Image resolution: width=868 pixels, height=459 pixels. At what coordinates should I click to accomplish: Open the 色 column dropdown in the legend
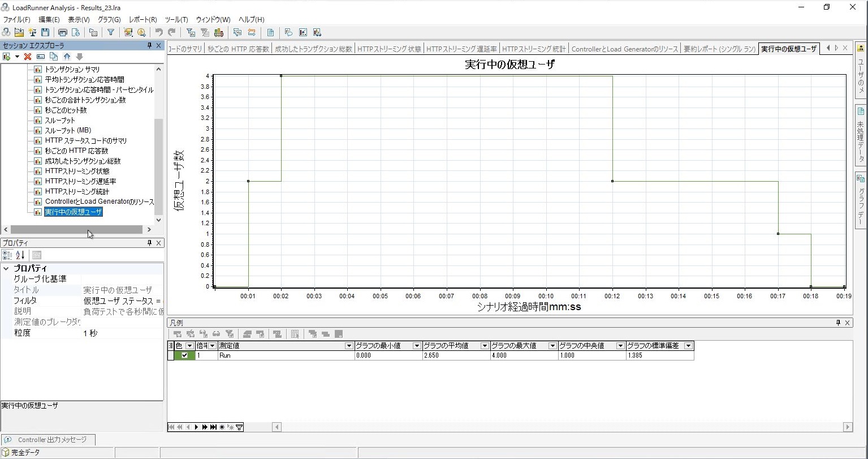click(189, 346)
